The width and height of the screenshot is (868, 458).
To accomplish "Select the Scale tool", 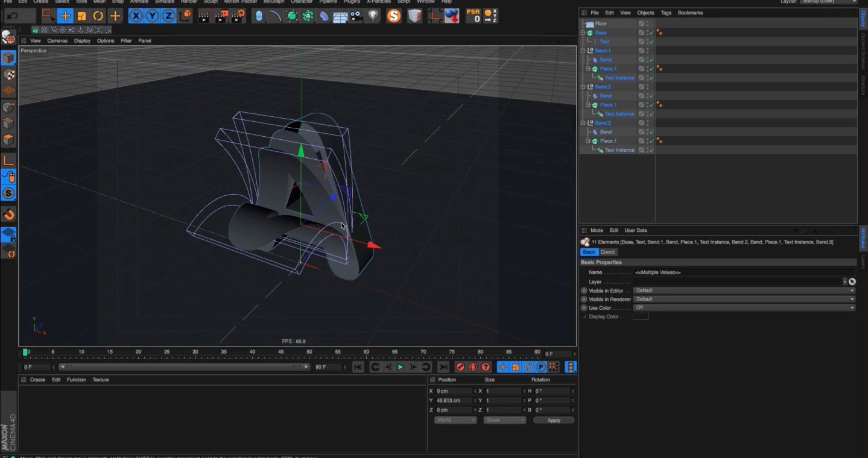I will 82,16.
